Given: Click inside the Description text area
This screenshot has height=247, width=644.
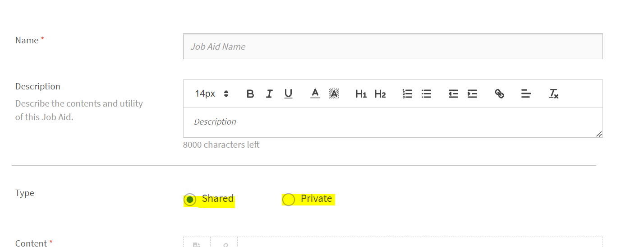Looking at the screenshot, I should point(392,122).
